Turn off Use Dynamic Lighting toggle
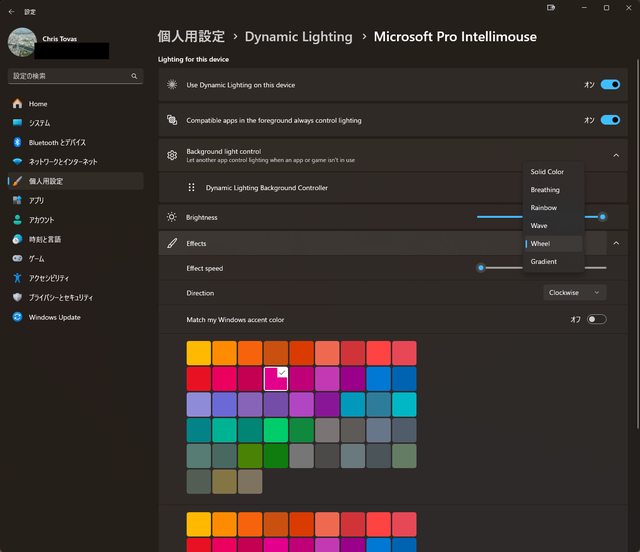 [x=609, y=85]
